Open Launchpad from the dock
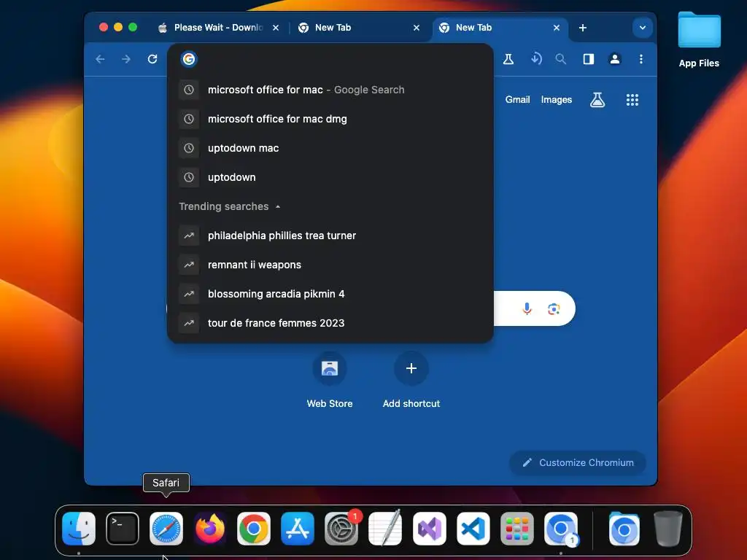747x560 pixels. (517, 529)
